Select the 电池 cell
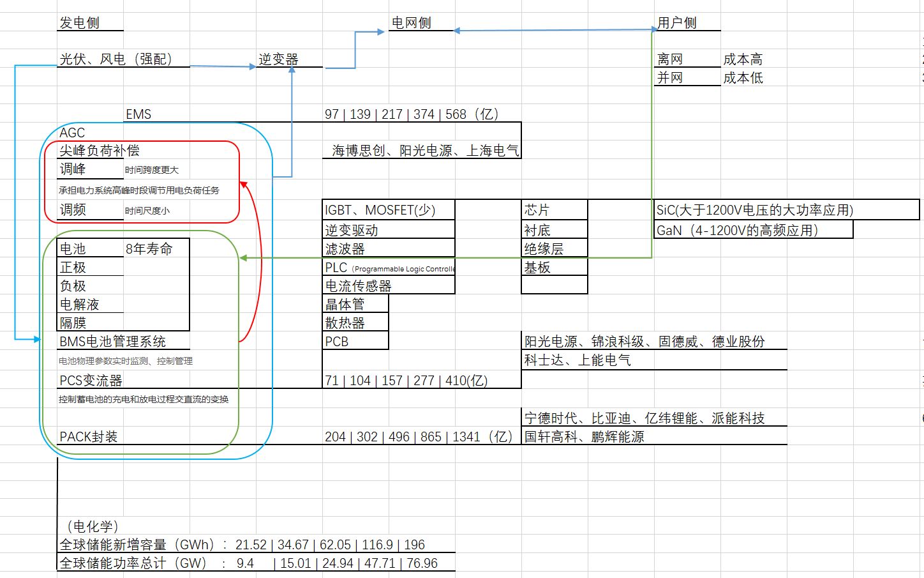The width and height of the screenshot is (924, 578). (x=73, y=249)
